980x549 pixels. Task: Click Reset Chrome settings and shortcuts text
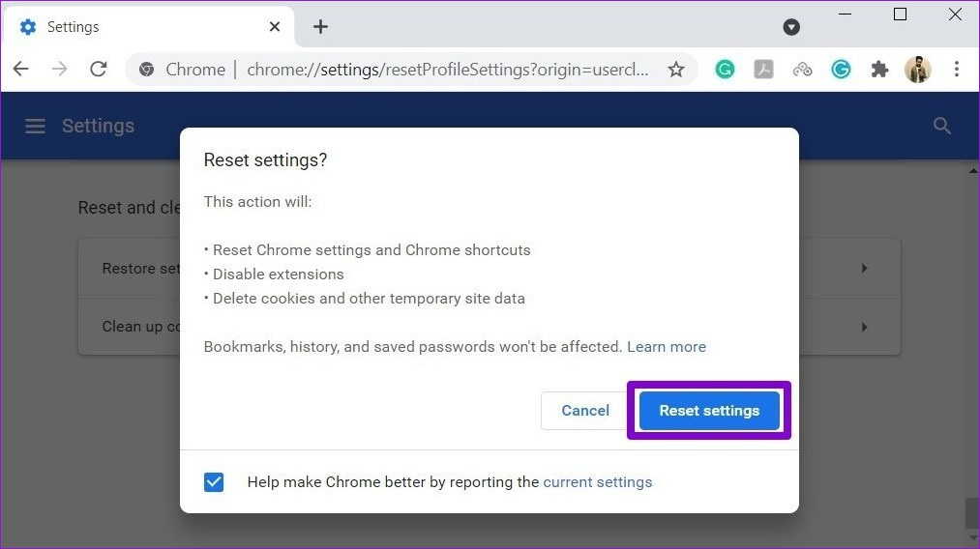click(x=371, y=249)
